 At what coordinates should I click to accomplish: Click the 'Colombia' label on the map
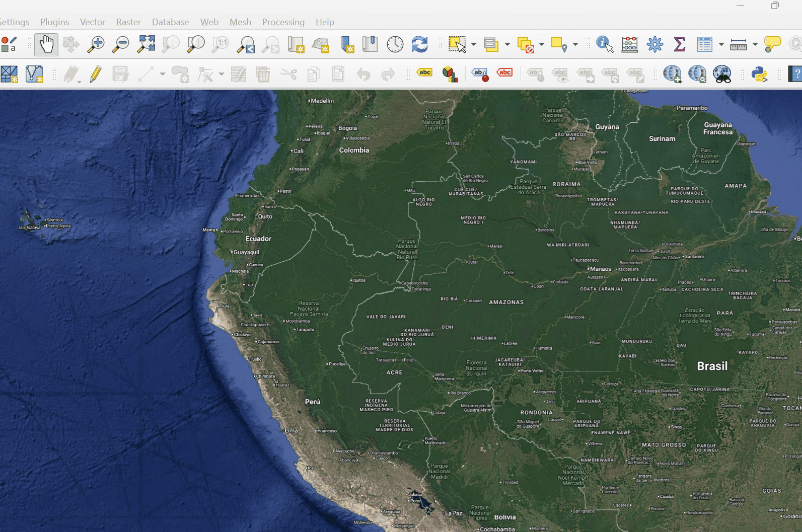(354, 150)
